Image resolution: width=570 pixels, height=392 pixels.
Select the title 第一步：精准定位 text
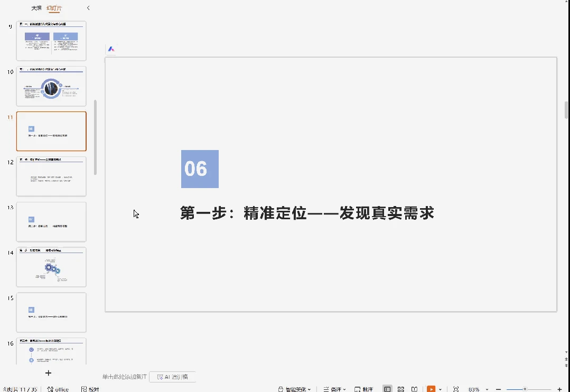pyautogui.click(x=307, y=213)
